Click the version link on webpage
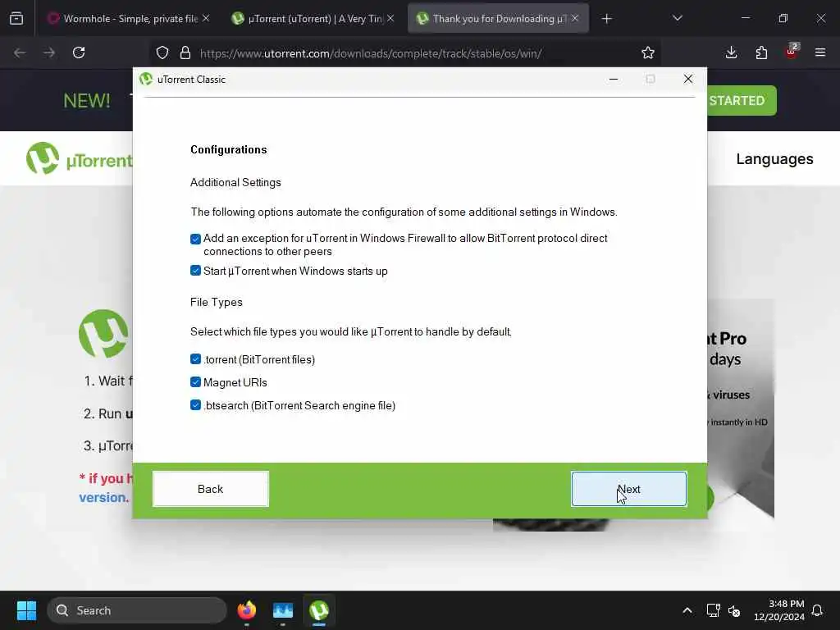Image resolution: width=840 pixels, height=630 pixels. [104, 497]
